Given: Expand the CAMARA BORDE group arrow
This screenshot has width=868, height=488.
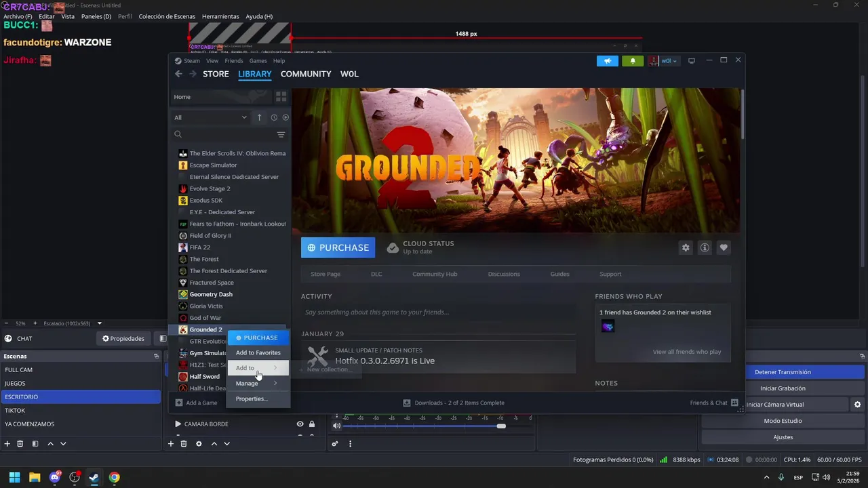Looking at the screenshot, I should (x=178, y=424).
